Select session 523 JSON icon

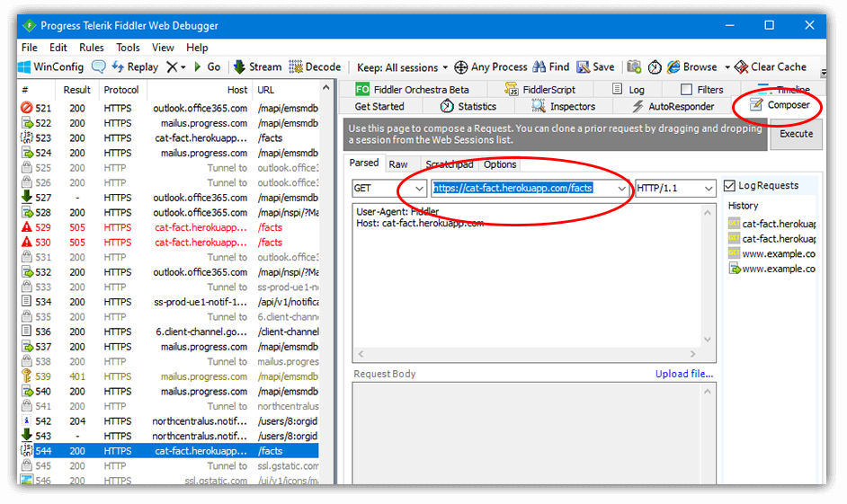26,137
